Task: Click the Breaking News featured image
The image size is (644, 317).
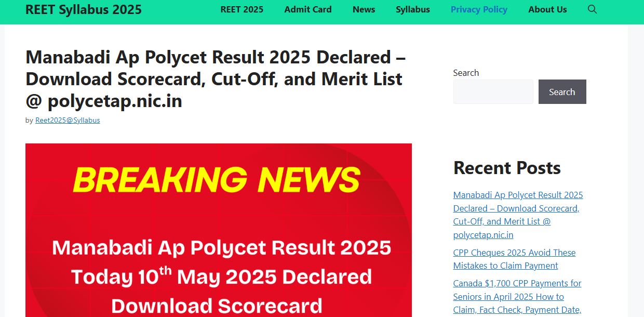Action: click(219, 230)
